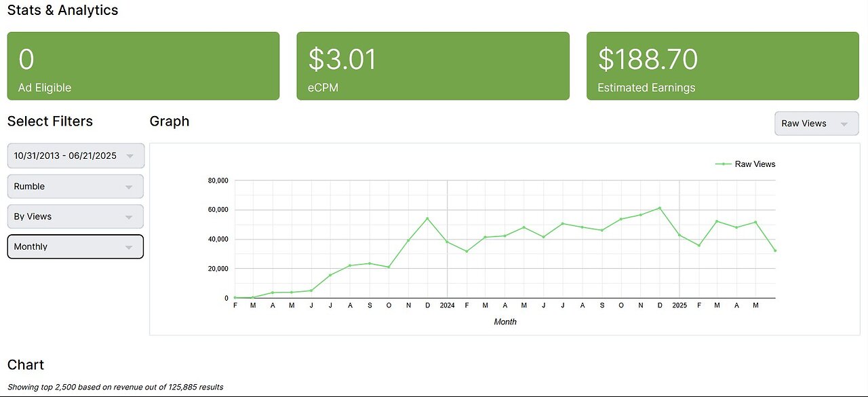Click the Stats & Analytics heading
Screen dimensions: 868x397
(62, 10)
